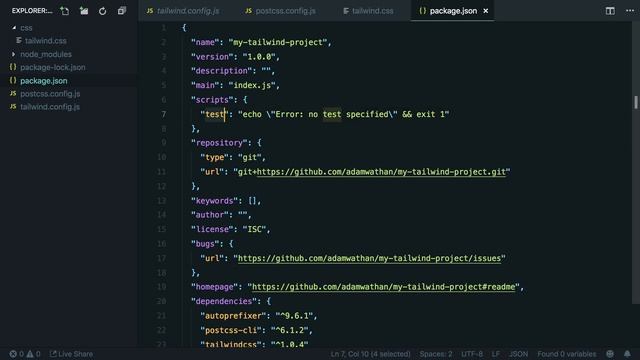
Task: Open the bugs issues URL link
Action: coord(369,258)
